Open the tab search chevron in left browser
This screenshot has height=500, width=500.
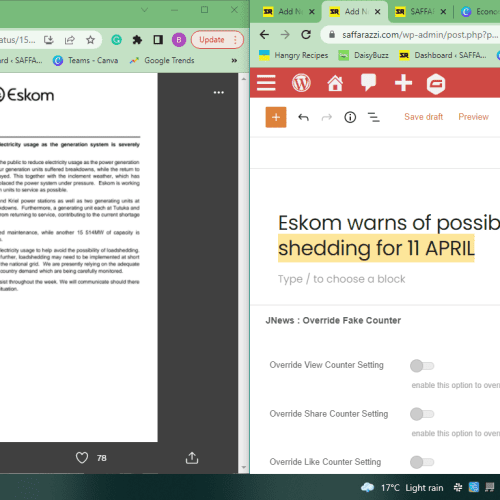click(144, 10)
